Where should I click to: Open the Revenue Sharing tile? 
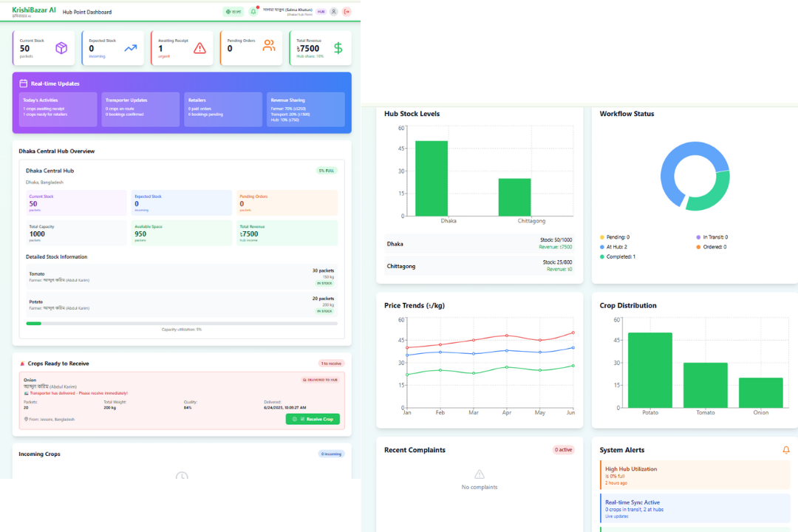click(x=305, y=109)
